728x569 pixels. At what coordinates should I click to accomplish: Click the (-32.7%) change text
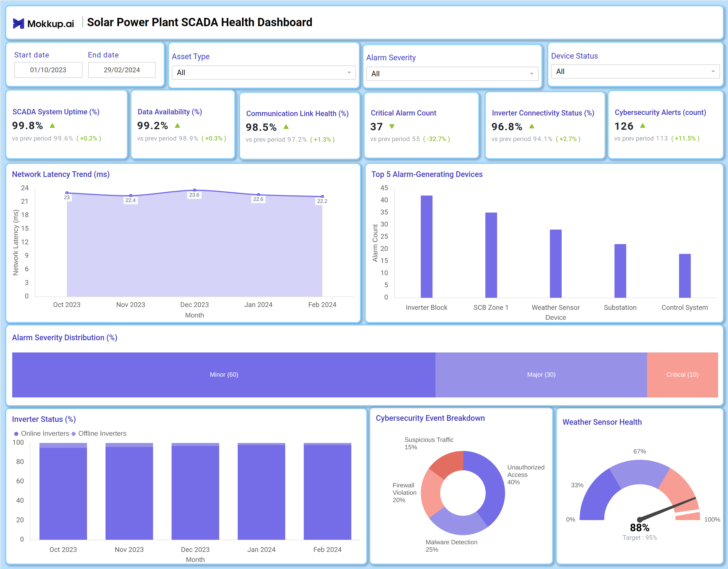click(437, 139)
